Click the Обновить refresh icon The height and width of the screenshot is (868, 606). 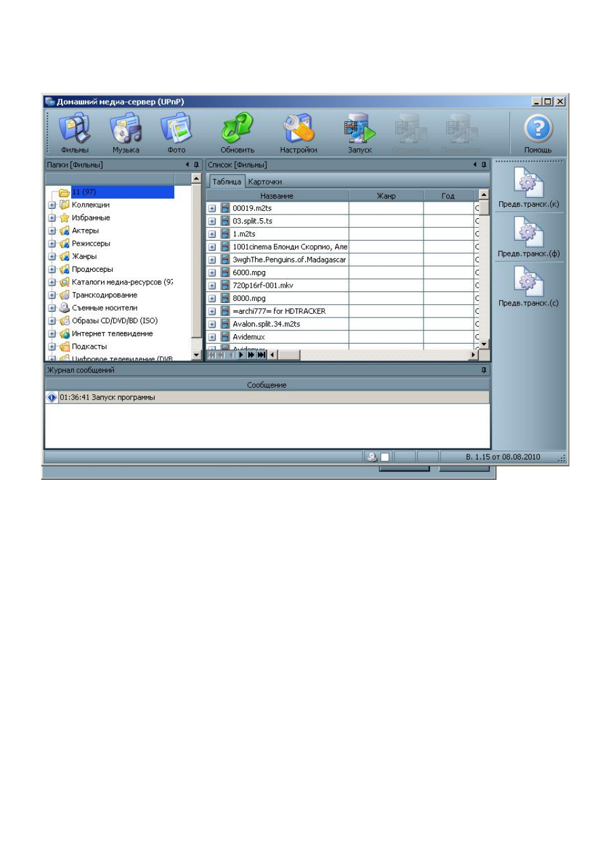pos(237,127)
